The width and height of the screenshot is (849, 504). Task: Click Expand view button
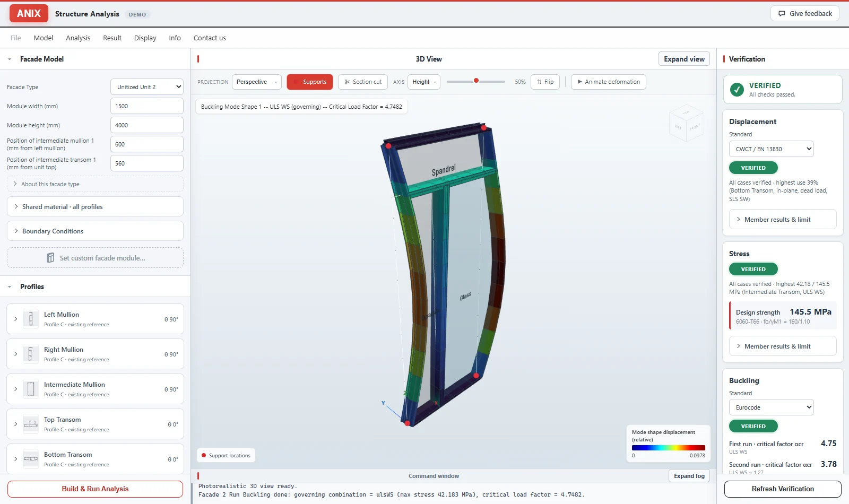tap(684, 59)
